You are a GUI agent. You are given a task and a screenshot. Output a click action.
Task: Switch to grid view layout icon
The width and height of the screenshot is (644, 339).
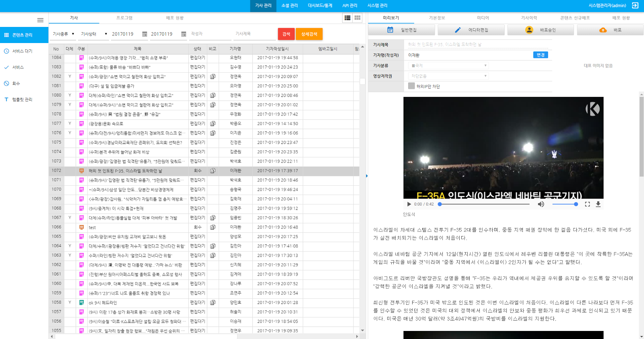tap(357, 18)
